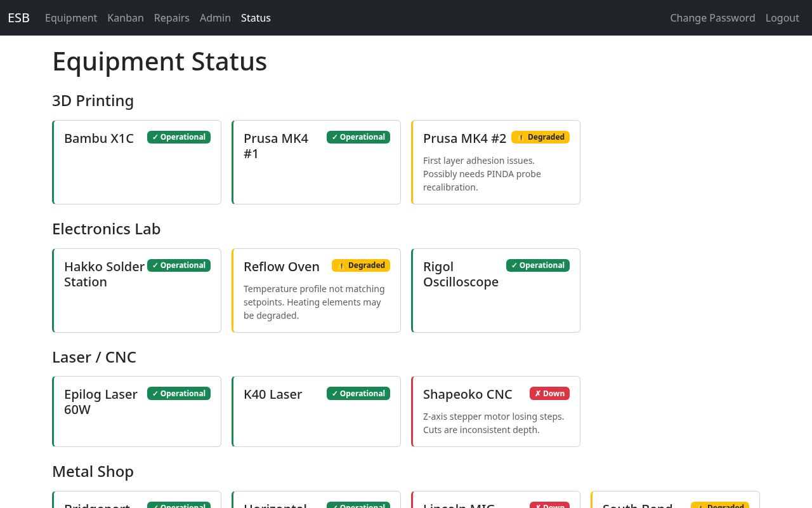Click the Operational badge on Rigol Oscilloscope
812x508 pixels.
click(538, 265)
